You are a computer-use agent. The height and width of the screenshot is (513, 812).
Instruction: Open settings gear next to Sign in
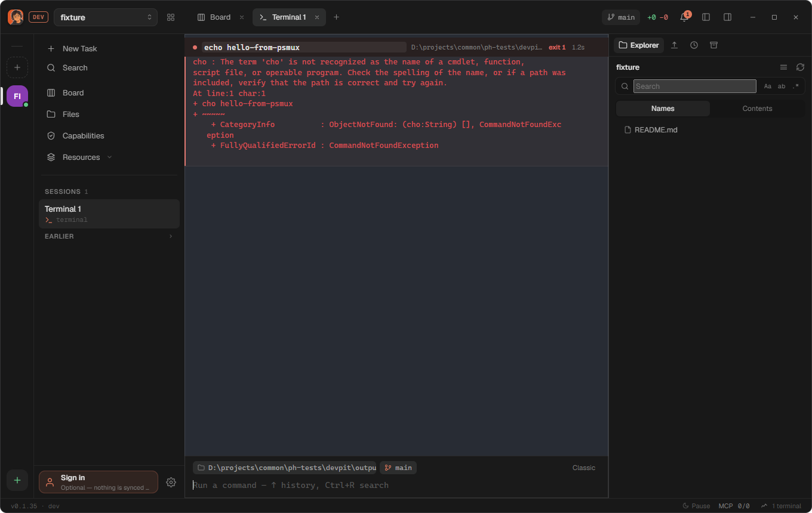(171, 482)
